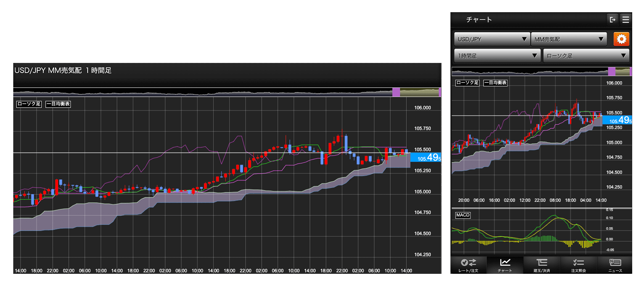
Task: Expand the USD/JPY currency pair dropdown
Action: 492,39
